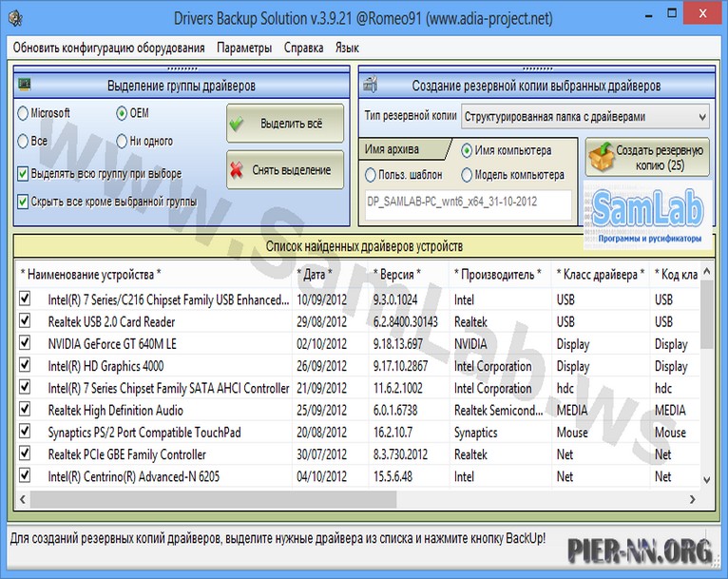Open the Параметры menu
Viewport: 728px width, 579px height.
244,48
